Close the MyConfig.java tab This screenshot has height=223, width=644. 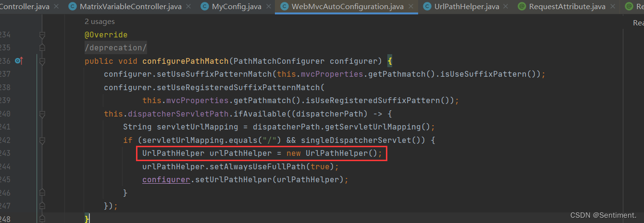click(x=268, y=7)
